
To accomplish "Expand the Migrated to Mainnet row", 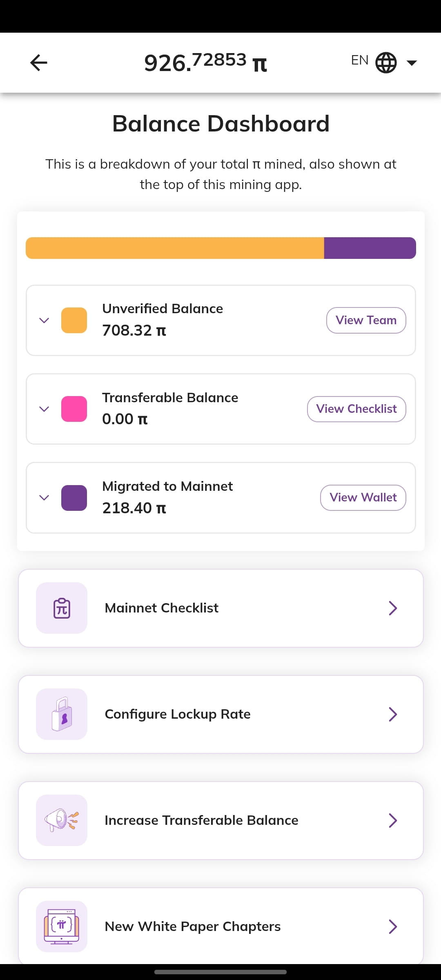I will pos(44,497).
